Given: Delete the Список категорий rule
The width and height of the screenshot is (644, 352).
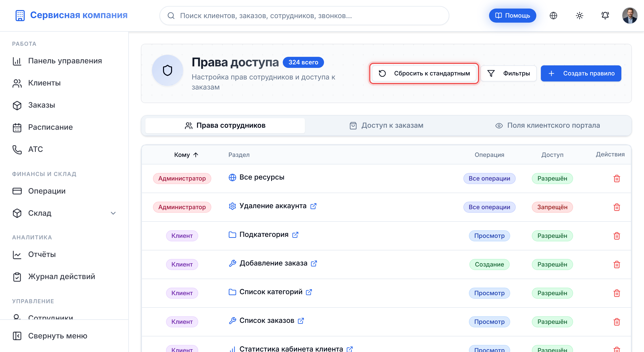Looking at the screenshot, I should click(617, 293).
